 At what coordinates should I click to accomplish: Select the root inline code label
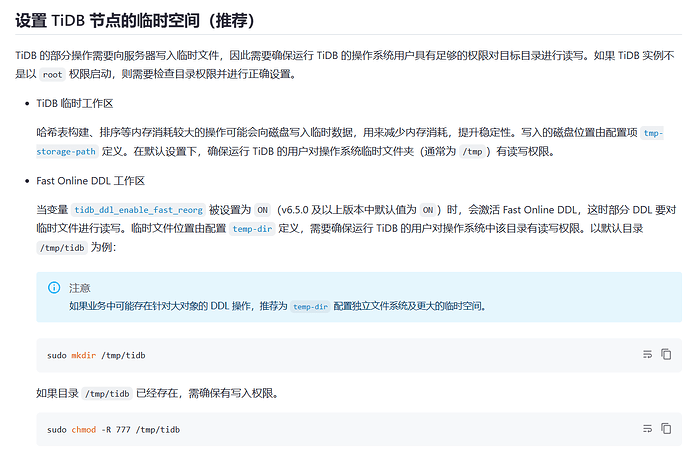(x=52, y=75)
